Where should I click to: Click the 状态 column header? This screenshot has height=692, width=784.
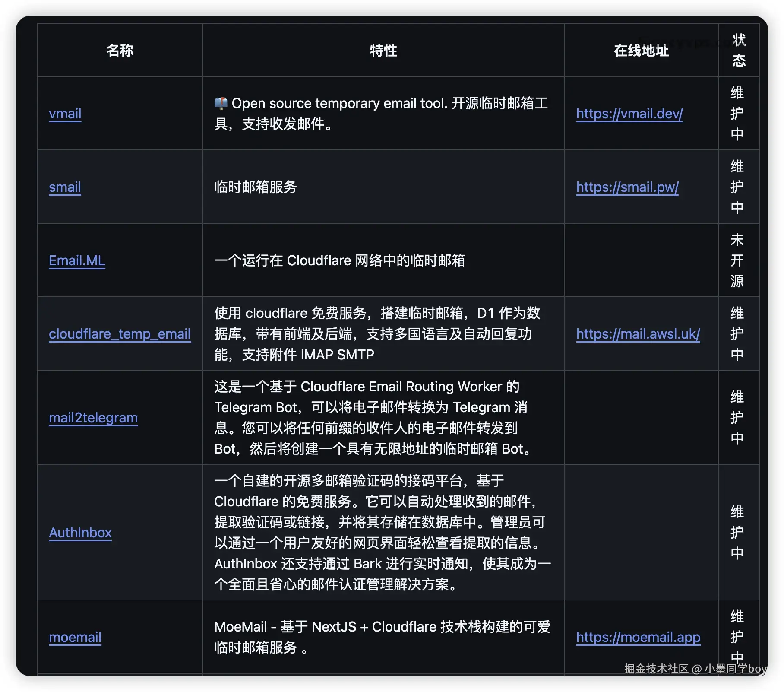pyautogui.click(x=739, y=51)
